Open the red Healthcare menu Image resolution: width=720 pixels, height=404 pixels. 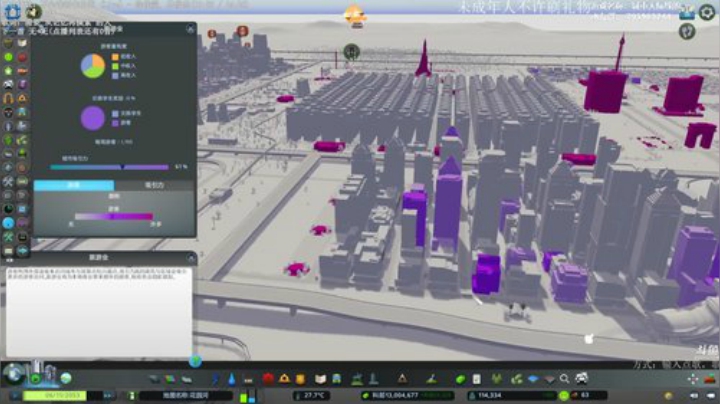268,379
